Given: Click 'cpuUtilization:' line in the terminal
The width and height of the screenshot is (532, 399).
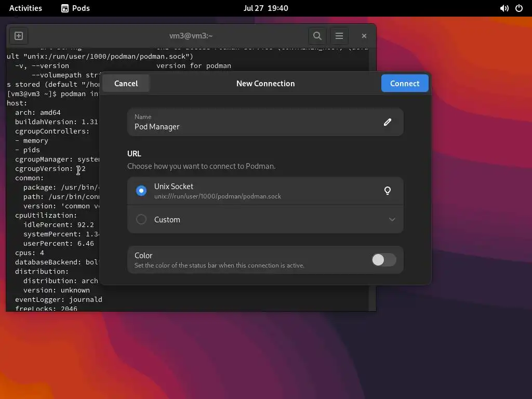Looking at the screenshot, I should pos(46,216).
